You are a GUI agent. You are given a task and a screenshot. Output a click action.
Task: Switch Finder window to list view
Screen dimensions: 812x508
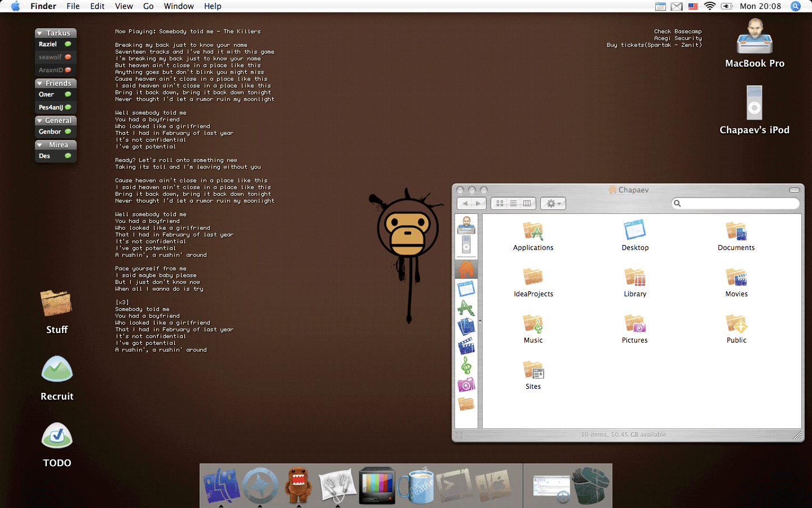(513, 203)
